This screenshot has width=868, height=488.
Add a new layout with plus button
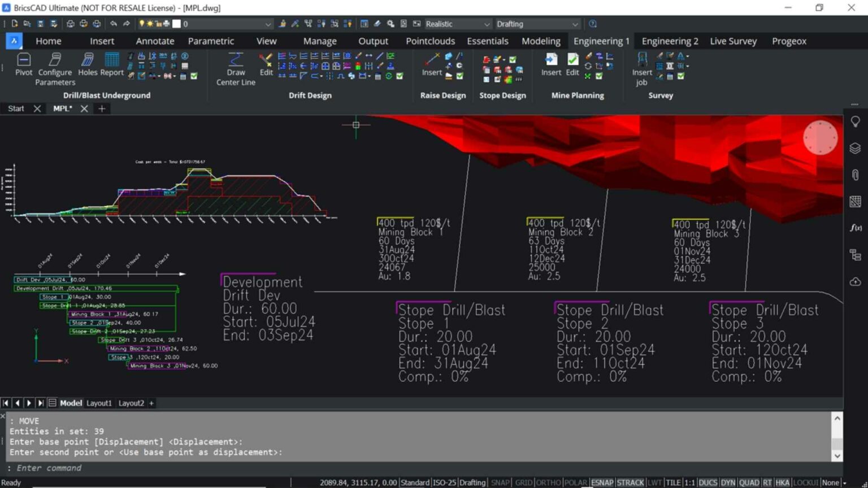click(151, 403)
